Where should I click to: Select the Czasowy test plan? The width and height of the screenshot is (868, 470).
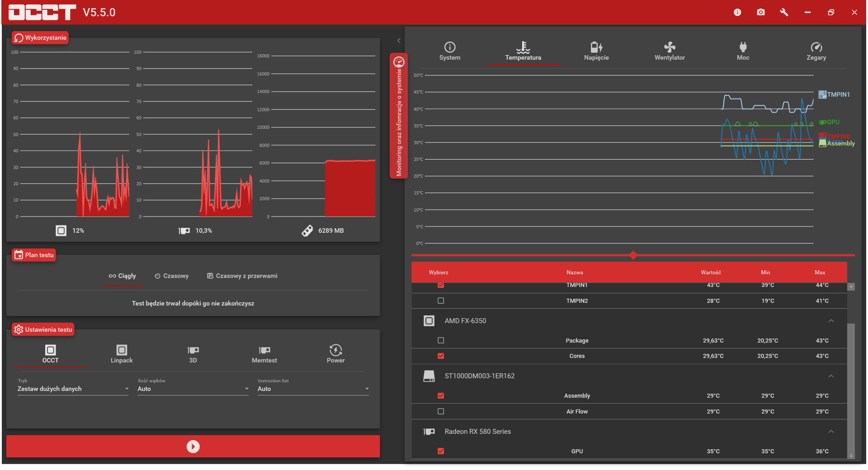[x=171, y=276]
